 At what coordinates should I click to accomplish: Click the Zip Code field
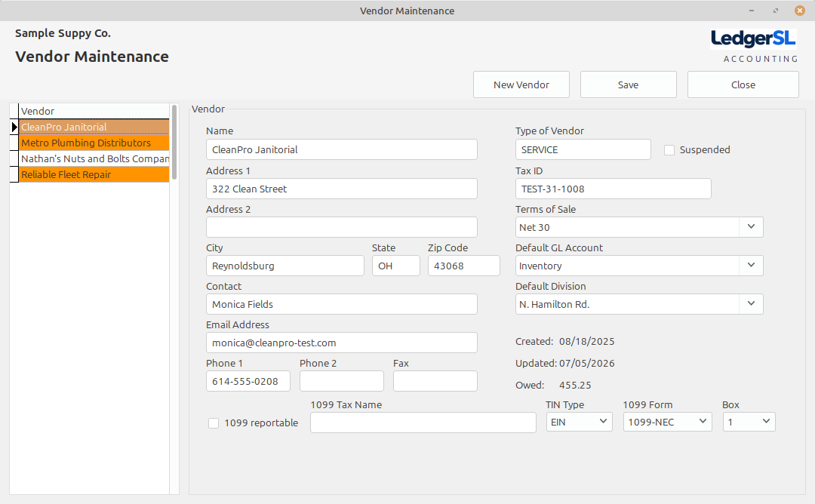[463, 266]
